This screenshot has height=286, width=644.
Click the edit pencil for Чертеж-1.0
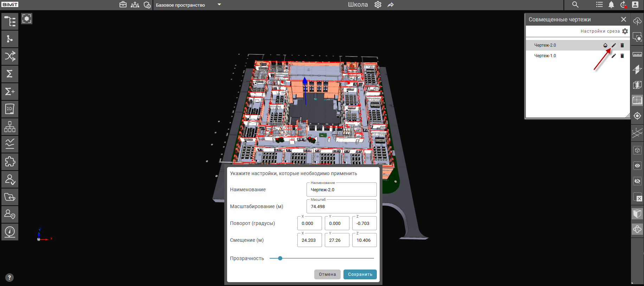click(x=613, y=56)
